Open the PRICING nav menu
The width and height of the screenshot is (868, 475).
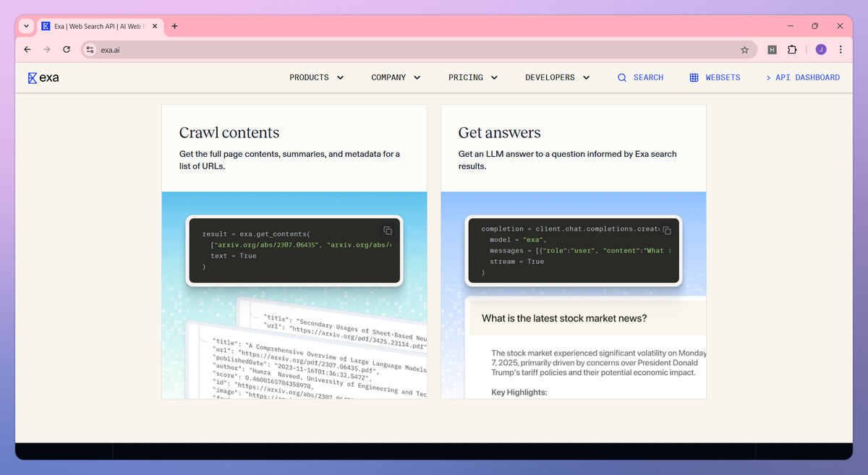pyautogui.click(x=473, y=77)
